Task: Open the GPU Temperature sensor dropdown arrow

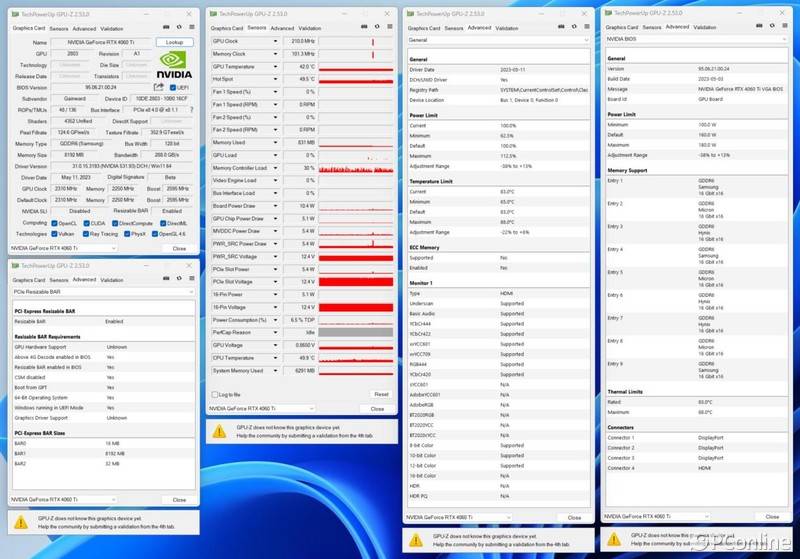Action: [276, 66]
